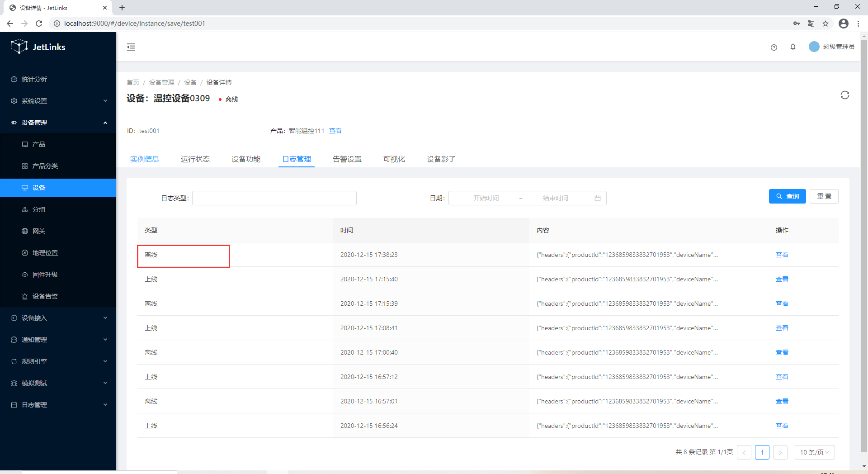Open 查看 link for the 17:38:23 log entry
Viewport: 868px width, 474px height.
click(782, 255)
